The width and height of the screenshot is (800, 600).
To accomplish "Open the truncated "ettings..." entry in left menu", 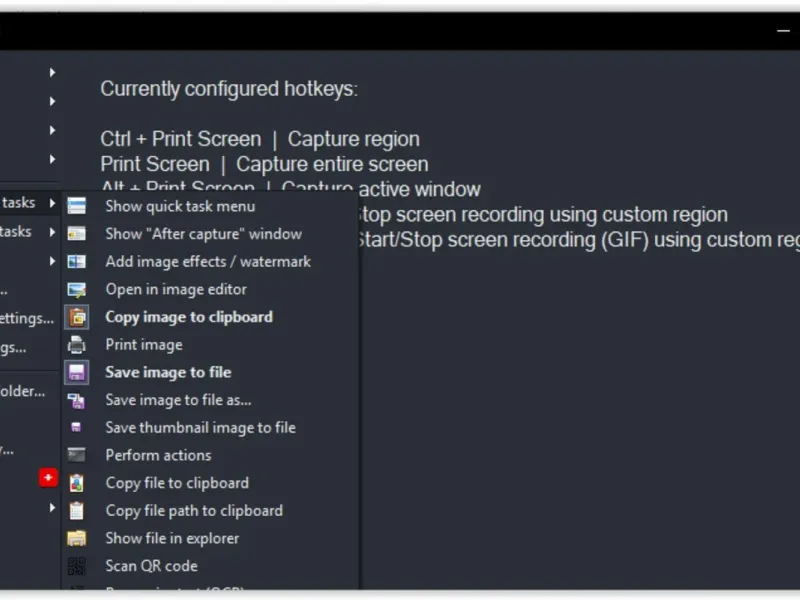I will click(x=27, y=318).
